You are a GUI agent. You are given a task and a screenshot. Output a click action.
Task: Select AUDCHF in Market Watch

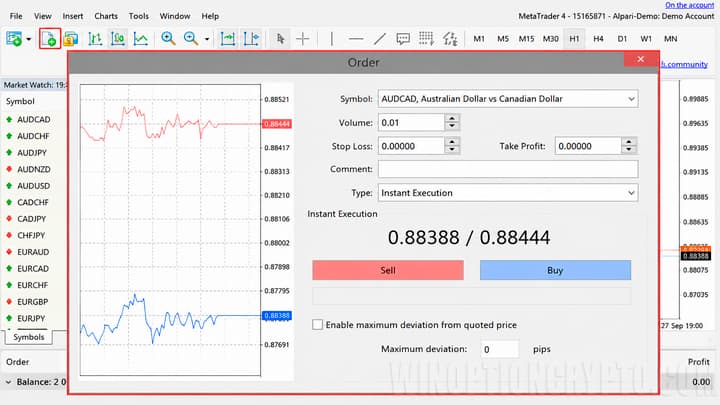click(34, 136)
